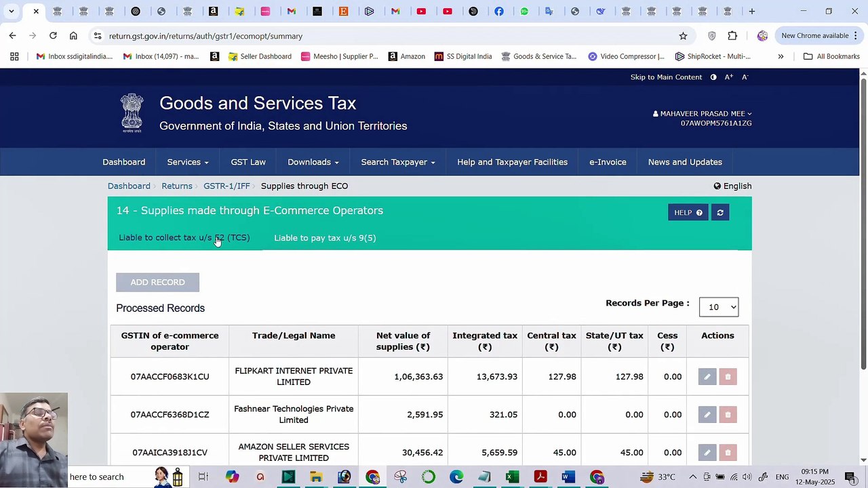This screenshot has height=488, width=868.
Task: Open Chrome apps grid in bookmarks bar
Action: click(x=14, y=56)
